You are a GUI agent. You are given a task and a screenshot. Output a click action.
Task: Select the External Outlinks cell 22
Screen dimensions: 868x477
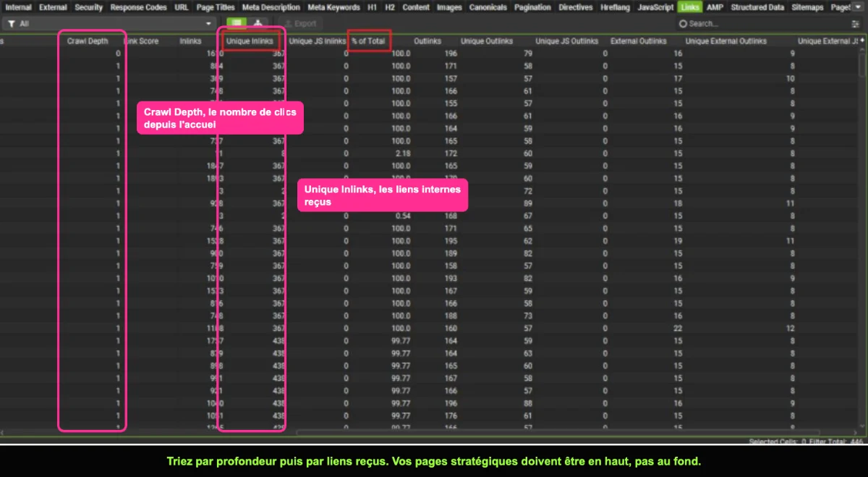click(678, 327)
